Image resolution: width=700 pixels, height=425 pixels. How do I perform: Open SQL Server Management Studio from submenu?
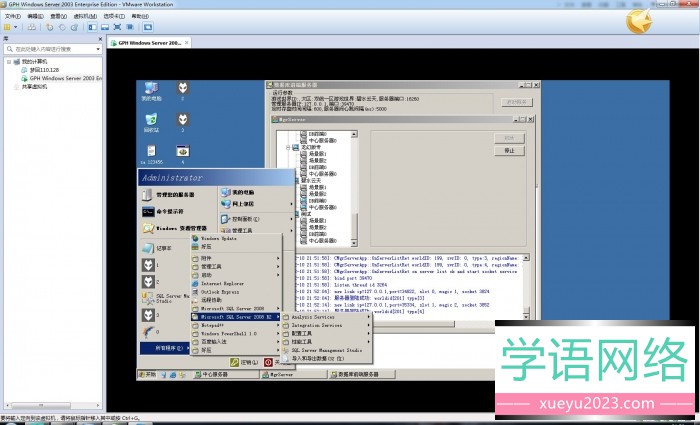click(330, 350)
